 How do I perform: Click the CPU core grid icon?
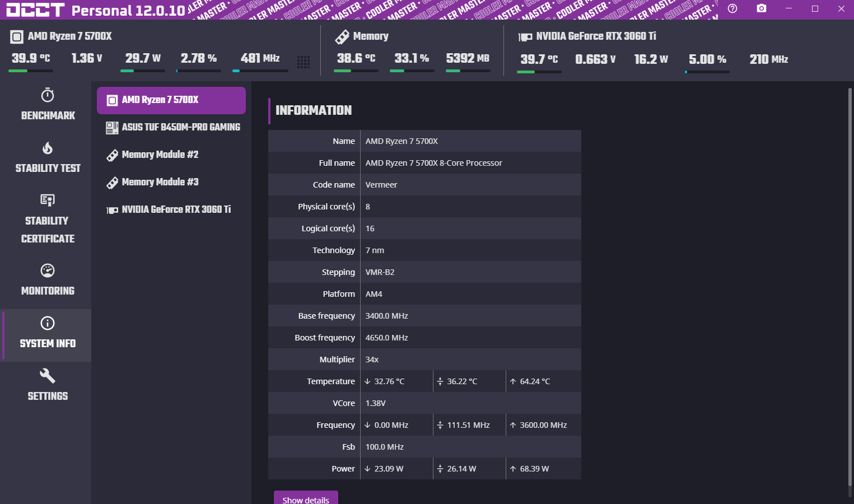pos(304,62)
